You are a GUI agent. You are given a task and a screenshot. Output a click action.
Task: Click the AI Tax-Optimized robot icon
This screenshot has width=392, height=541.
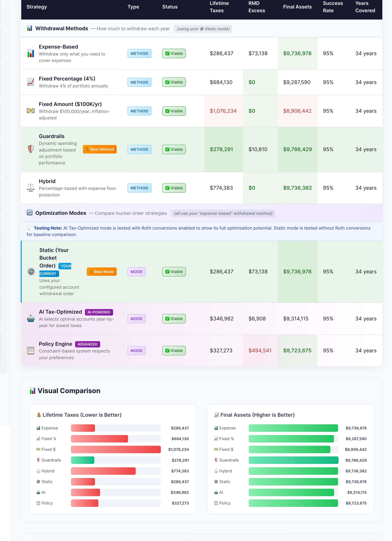point(31,318)
